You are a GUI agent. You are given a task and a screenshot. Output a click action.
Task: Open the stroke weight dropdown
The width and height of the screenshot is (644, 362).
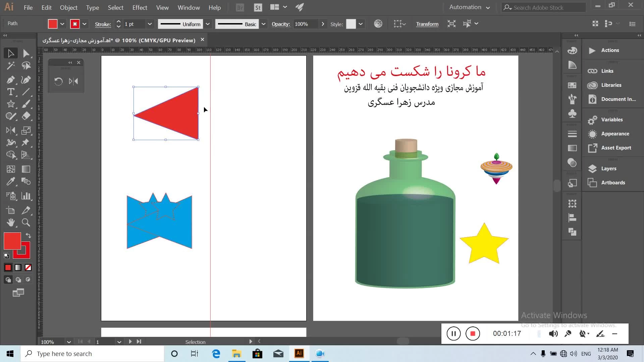[x=150, y=24]
